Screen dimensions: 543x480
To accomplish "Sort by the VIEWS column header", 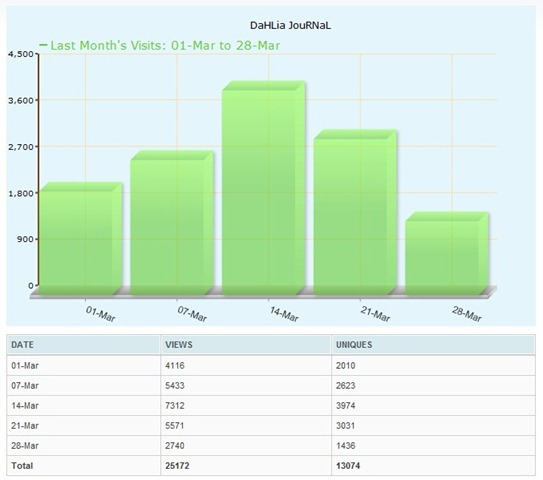I will (x=179, y=345).
